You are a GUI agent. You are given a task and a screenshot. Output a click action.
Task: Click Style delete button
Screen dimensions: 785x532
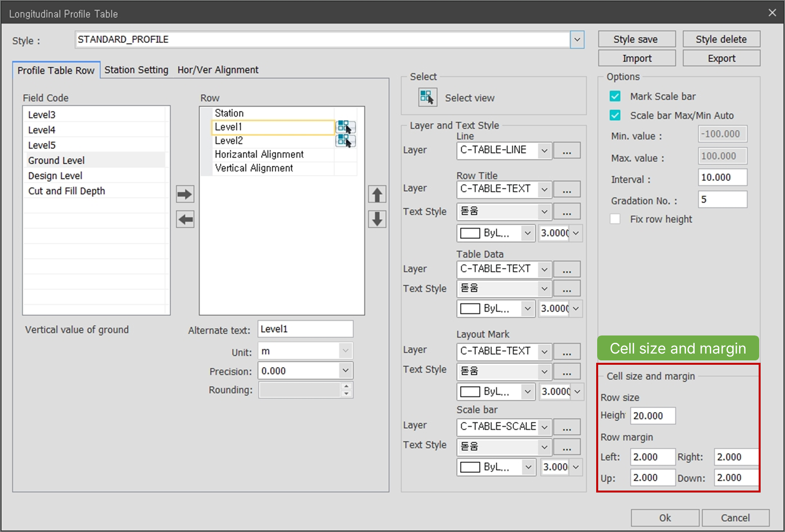click(x=721, y=39)
